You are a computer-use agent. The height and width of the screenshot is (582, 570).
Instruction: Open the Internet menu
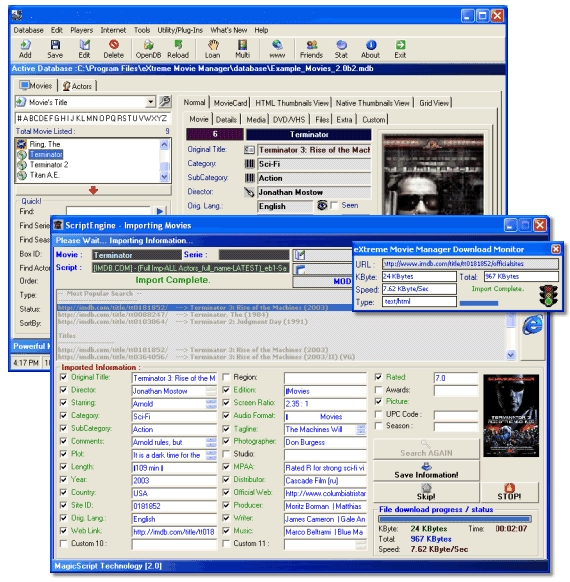click(x=113, y=30)
